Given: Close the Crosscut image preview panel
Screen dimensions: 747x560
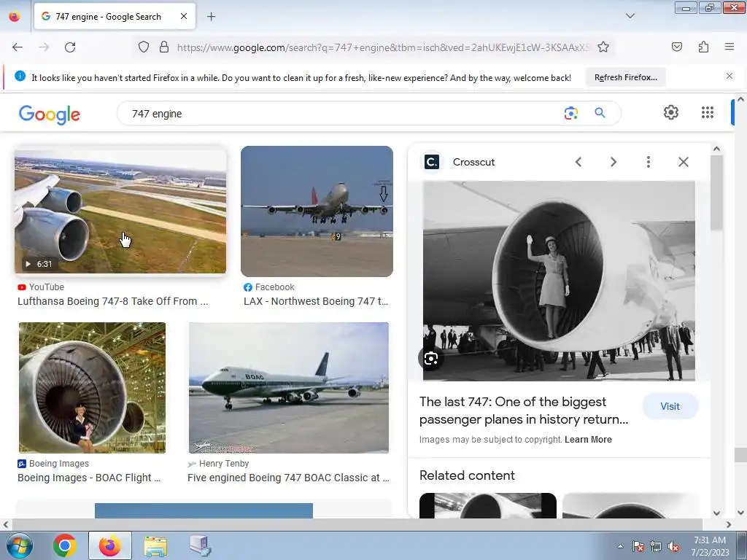Looking at the screenshot, I should point(683,162).
